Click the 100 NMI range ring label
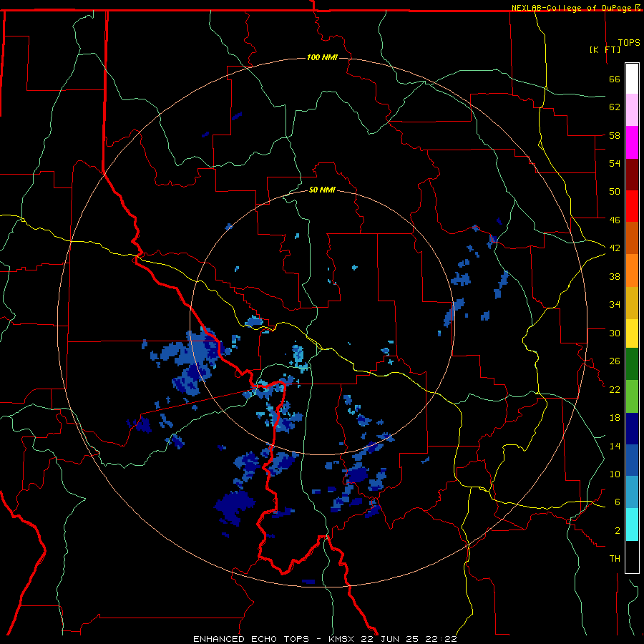 [322, 57]
